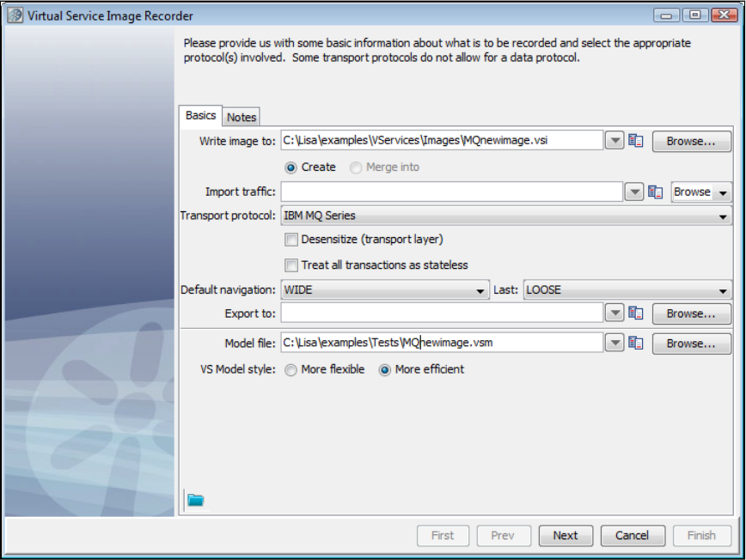The height and width of the screenshot is (560, 746).
Task: Click Browse button for Import traffic
Action: point(692,192)
